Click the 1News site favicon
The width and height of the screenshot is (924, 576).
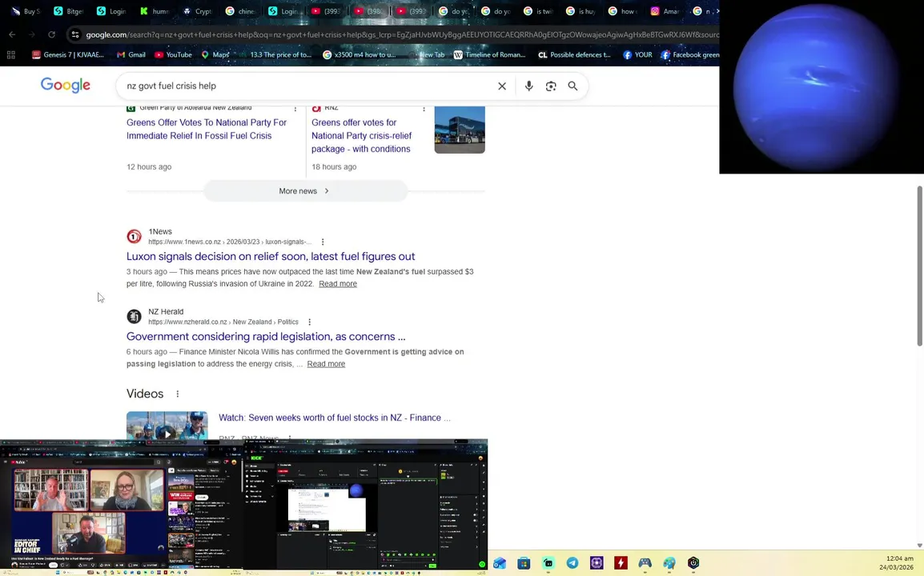point(135,236)
